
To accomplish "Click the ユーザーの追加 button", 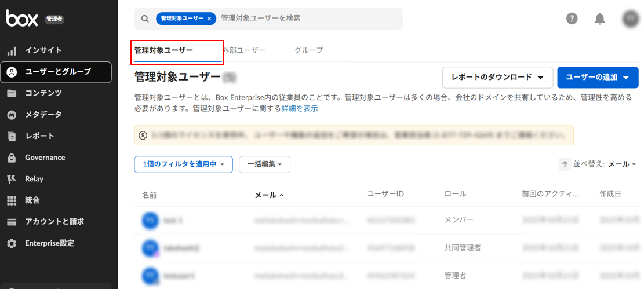I will [597, 78].
